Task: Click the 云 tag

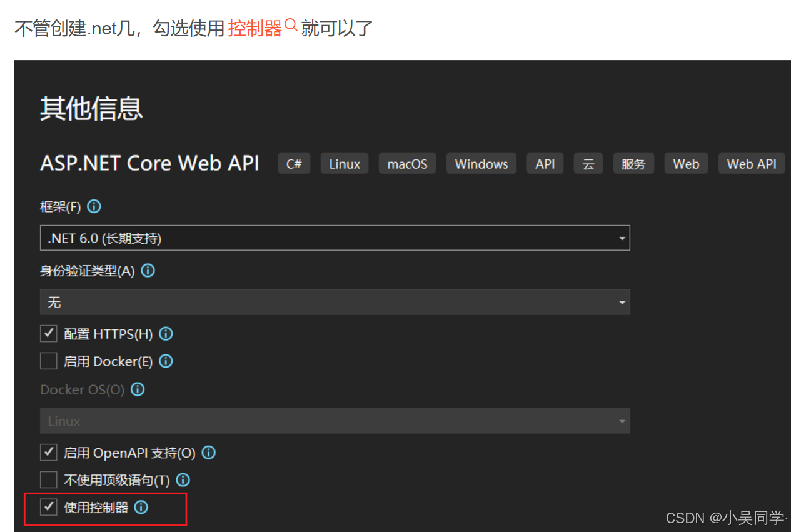Action: [588, 164]
